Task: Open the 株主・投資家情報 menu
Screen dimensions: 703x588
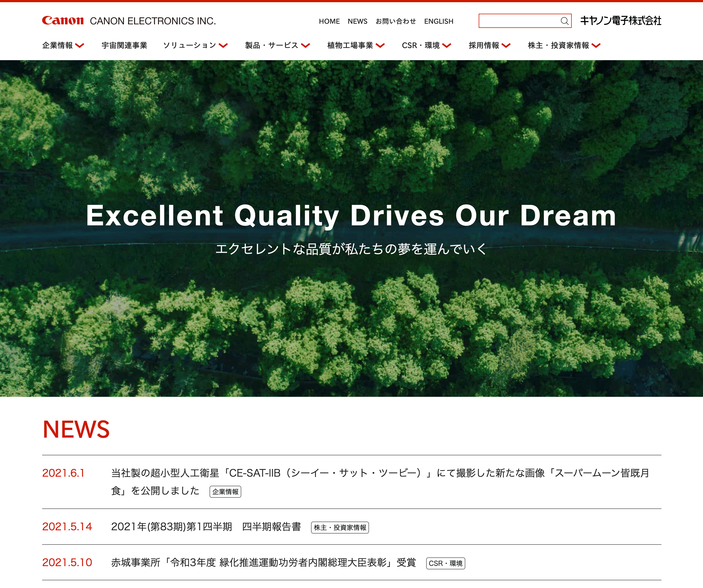Action: (558, 45)
